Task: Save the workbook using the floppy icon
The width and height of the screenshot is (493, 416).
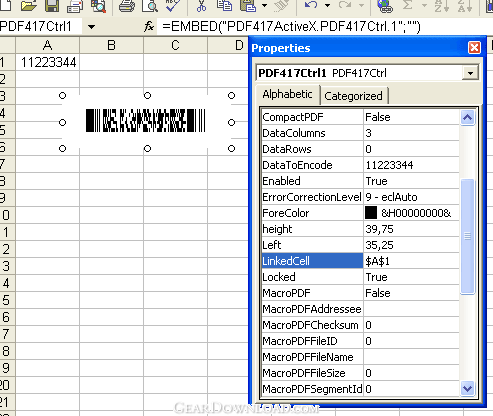Action: click(x=52, y=5)
